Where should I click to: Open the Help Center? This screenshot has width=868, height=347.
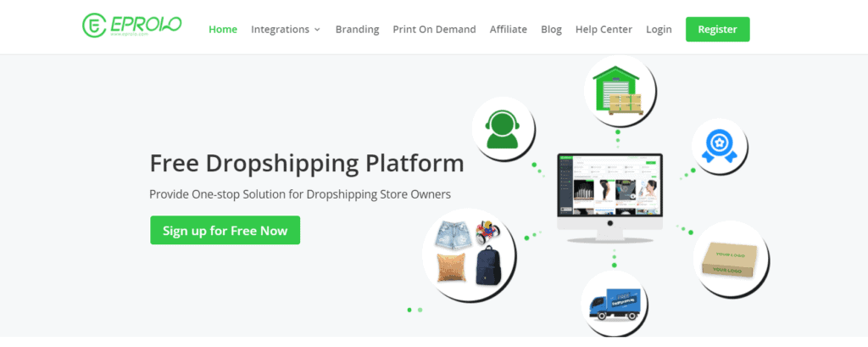click(x=604, y=30)
